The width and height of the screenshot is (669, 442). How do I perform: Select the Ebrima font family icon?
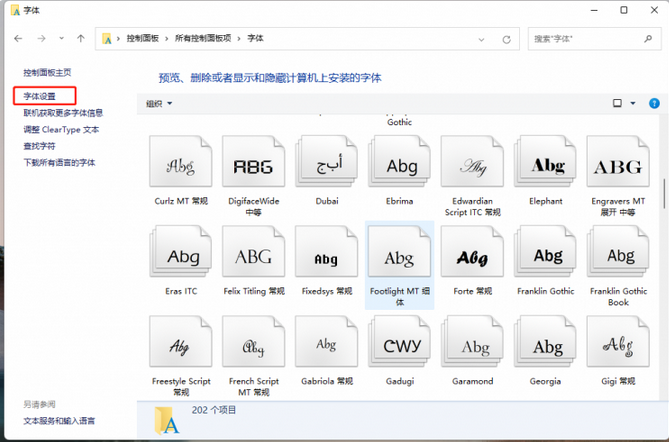pyautogui.click(x=399, y=161)
